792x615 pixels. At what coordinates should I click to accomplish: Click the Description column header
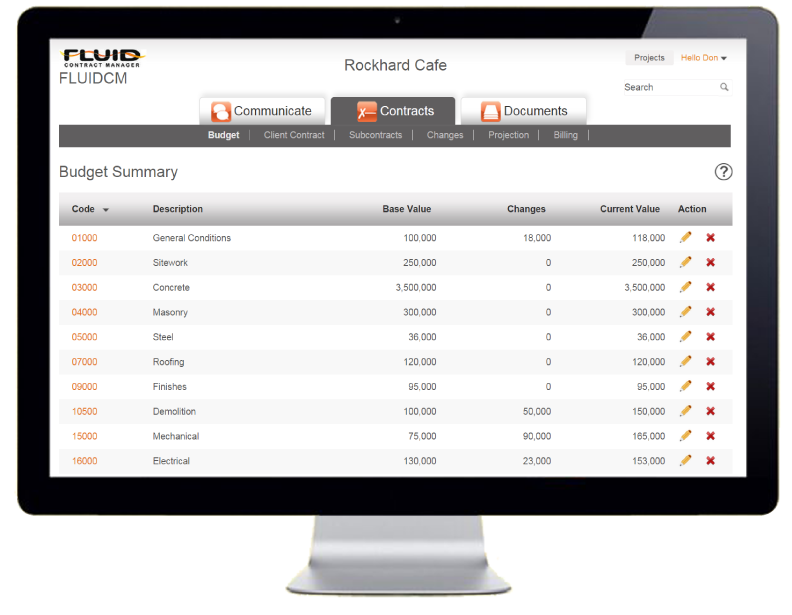178,209
